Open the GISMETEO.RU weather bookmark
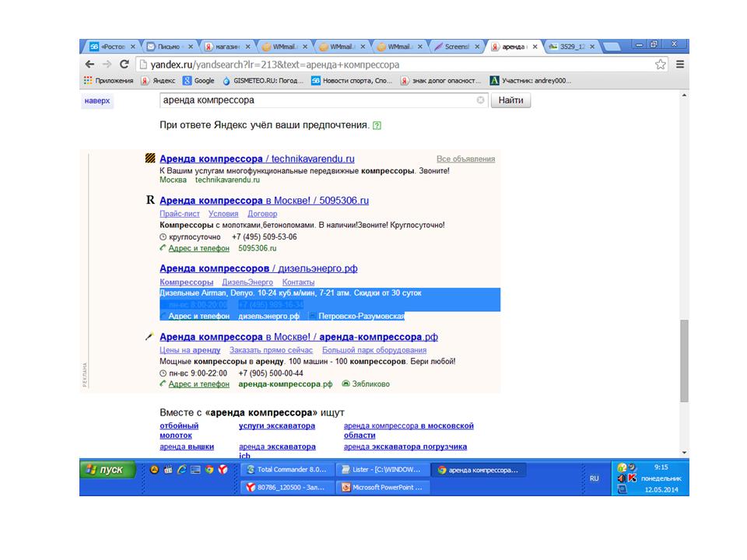 coord(263,81)
